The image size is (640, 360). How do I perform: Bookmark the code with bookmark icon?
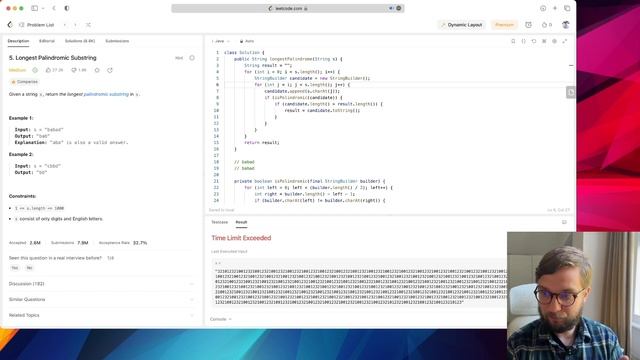[x=513, y=41]
